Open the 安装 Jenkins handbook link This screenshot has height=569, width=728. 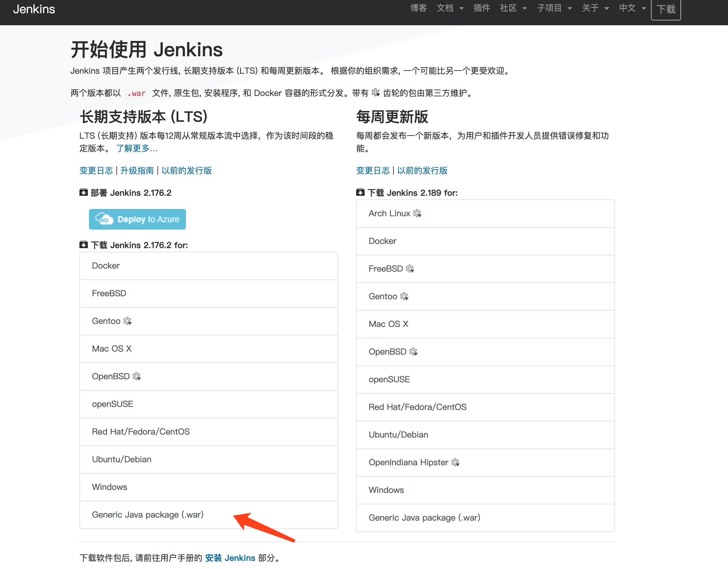click(x=230, y=558)
